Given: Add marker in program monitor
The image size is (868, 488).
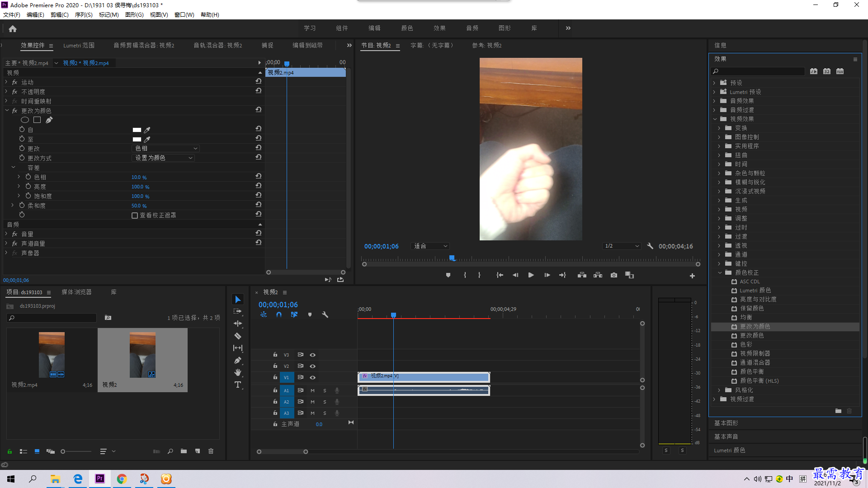Looking at the screenshot, I should [448, 275].
